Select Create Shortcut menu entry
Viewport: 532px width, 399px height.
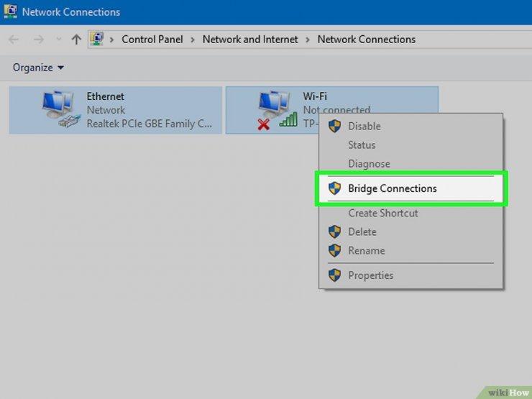411,213
